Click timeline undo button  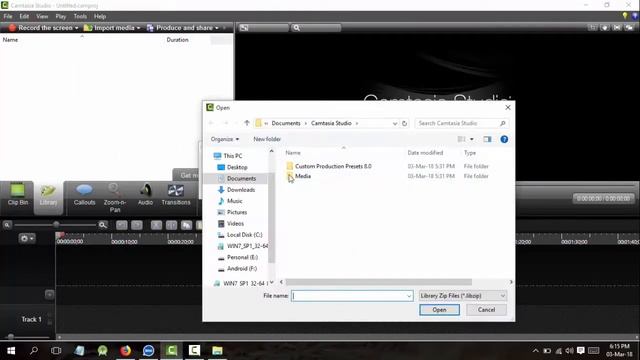click(122, 225)
